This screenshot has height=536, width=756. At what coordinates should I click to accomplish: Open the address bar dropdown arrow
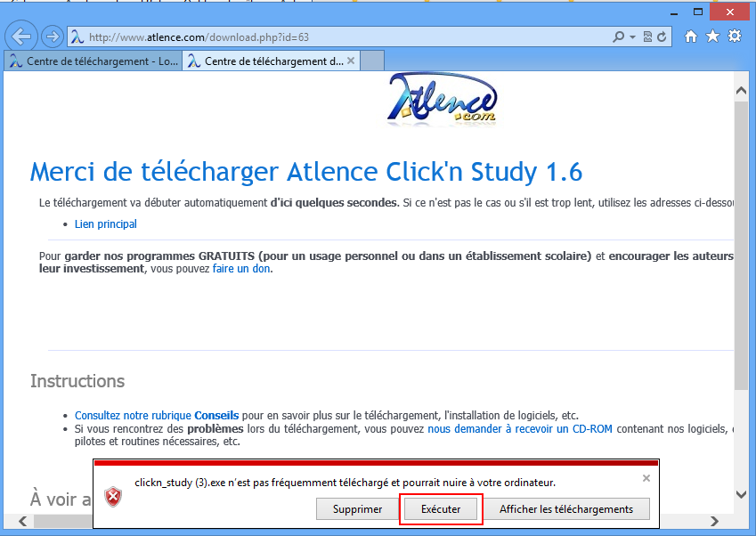tap(632, 37)
